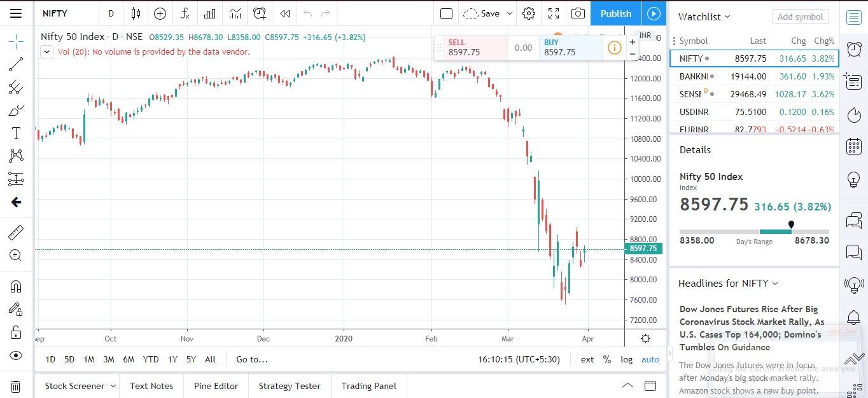
Task: Open the Save dropdown arrow
Action: 509,13
